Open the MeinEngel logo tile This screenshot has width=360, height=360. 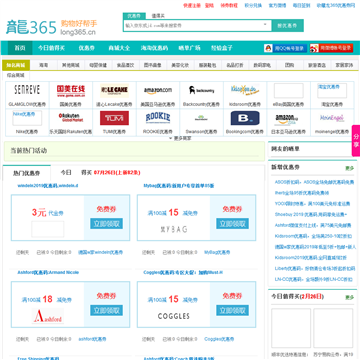click(x=332, y=118)
